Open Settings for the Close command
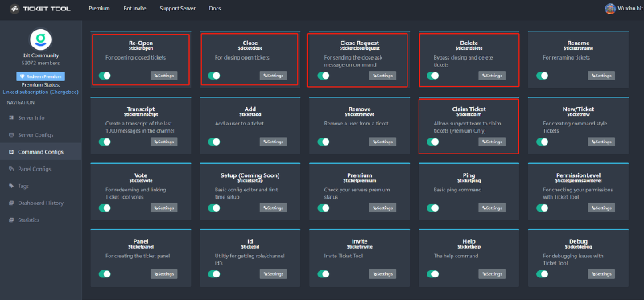The height and width of the screenshot is (300, 644). pos(273,76)
